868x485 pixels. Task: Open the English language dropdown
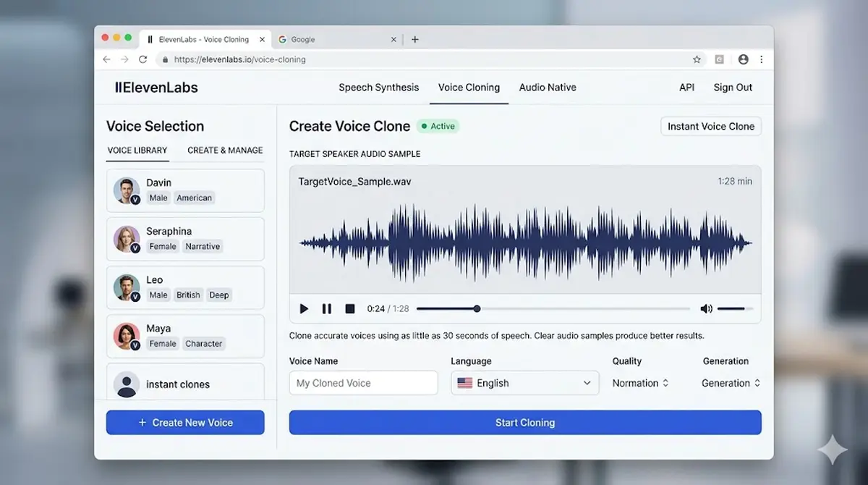[525, 383]
